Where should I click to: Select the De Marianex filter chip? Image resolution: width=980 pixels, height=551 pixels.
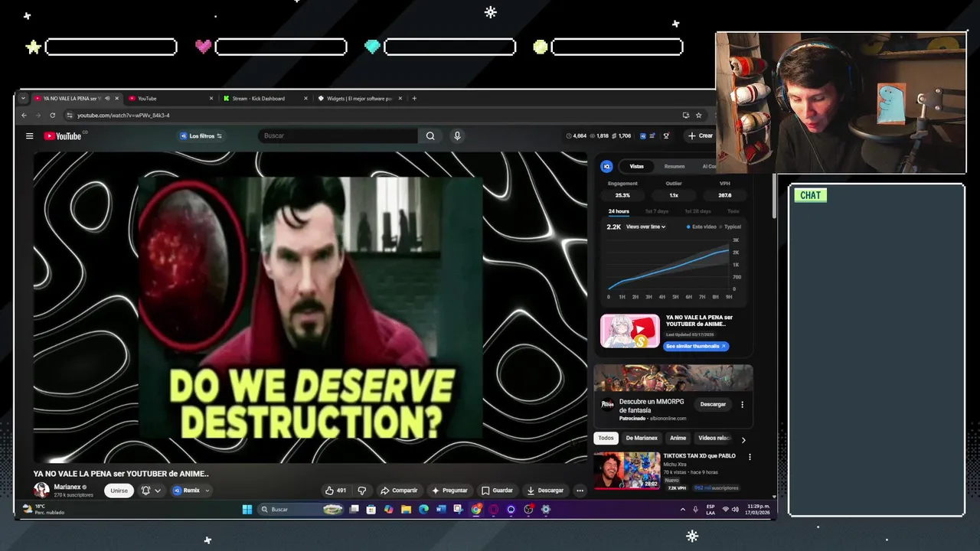(x=642, y=439)
